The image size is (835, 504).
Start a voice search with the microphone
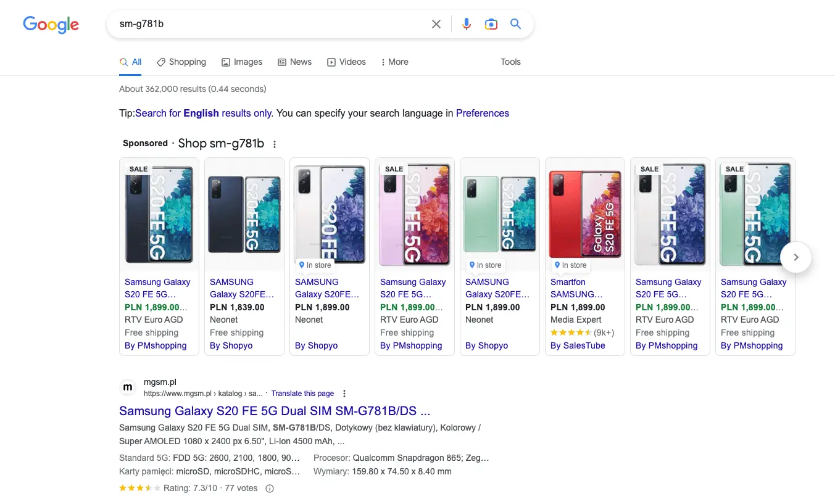467,23
